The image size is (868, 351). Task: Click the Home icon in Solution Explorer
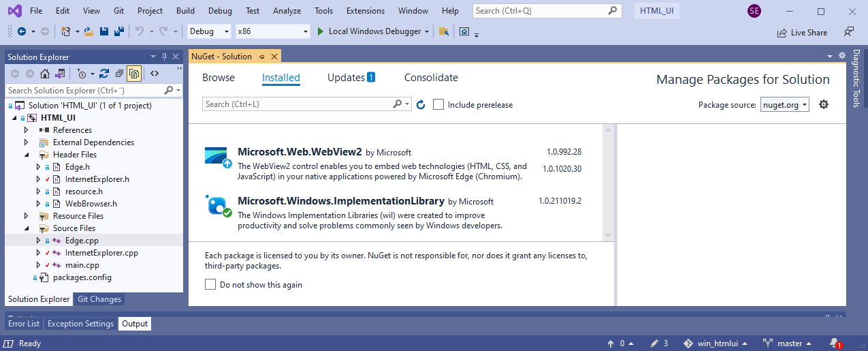point(45,74)
